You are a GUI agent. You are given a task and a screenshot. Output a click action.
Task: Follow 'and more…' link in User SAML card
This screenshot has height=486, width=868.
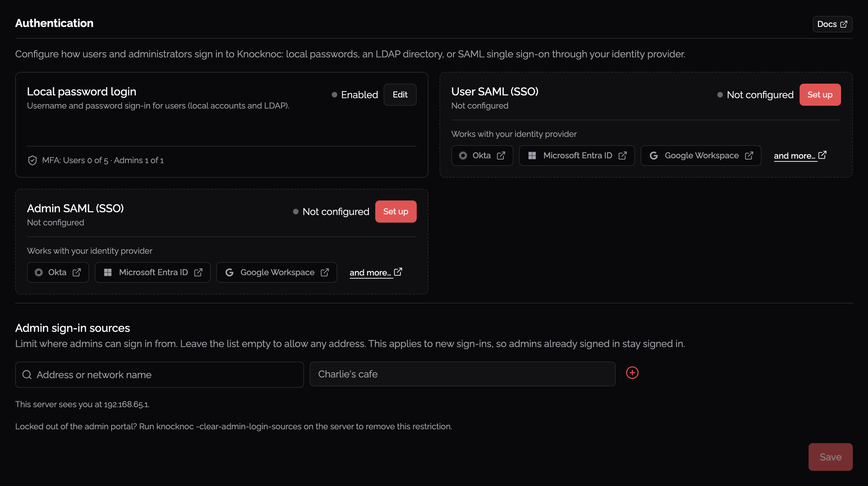click(x=800, y=156)
